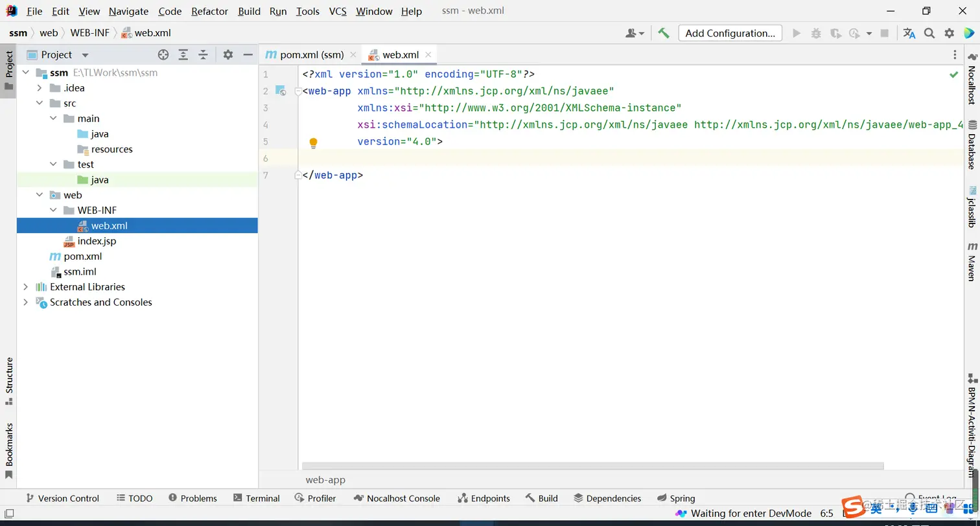Click the Debug bug icon in toolbar
Viewport: 980px width, 526px height.
pyautogui.click(x=816, y=33)
